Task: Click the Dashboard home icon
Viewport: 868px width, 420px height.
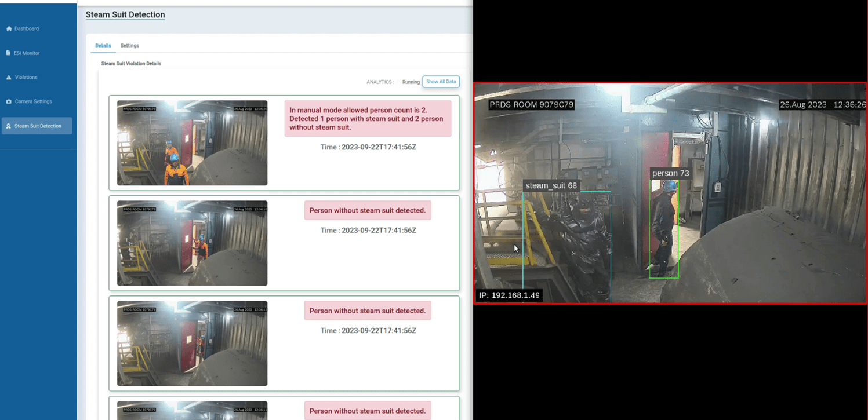Action: 9,28
